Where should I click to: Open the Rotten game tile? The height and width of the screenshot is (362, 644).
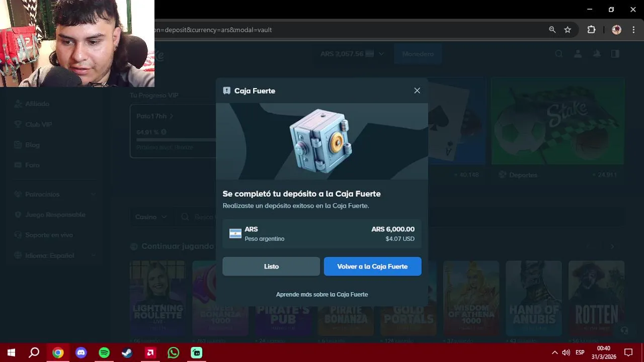click(x=596, y=298)
